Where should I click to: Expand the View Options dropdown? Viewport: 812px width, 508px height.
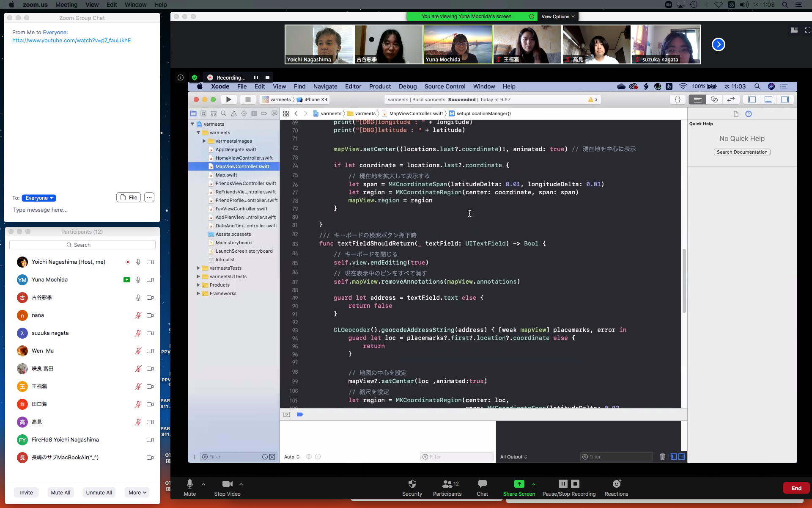[x=558, y=17]
